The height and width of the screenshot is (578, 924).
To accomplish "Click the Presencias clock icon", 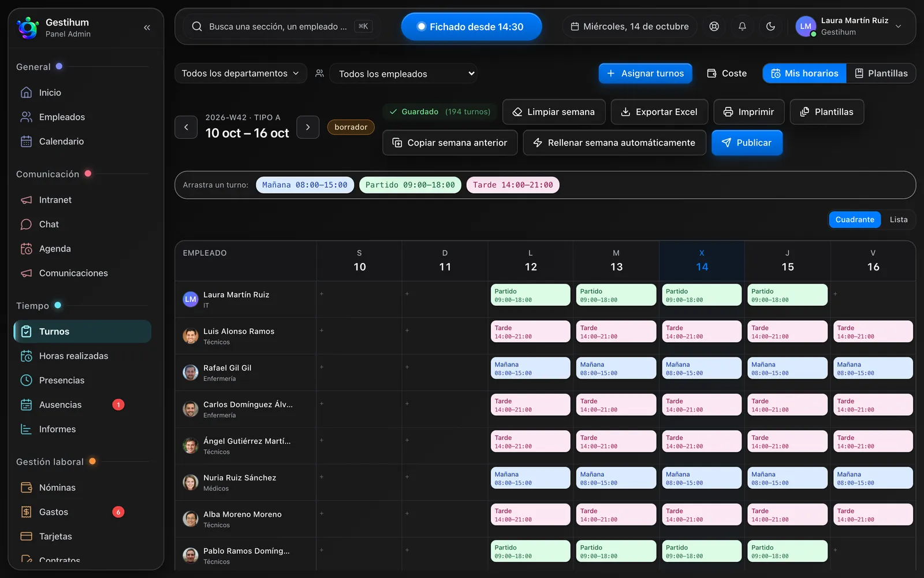I will pyautogui.click(x=27, y=380).
